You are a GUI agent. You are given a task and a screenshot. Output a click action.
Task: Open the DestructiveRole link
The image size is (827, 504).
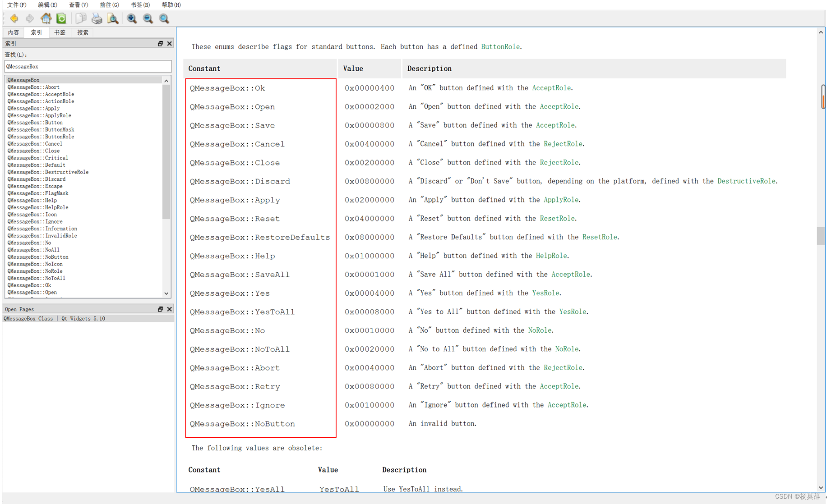point(746,181)
